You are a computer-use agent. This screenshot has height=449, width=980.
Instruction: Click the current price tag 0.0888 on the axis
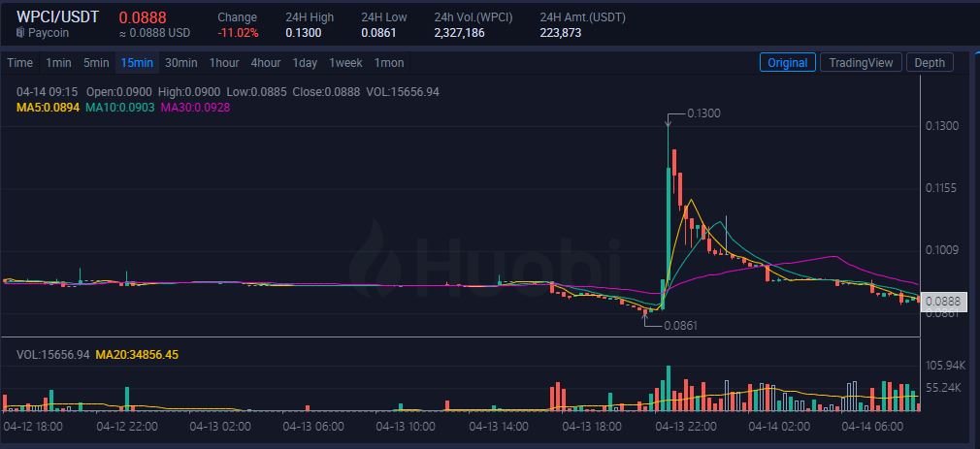pyautogui.click(x=943, y=302)
